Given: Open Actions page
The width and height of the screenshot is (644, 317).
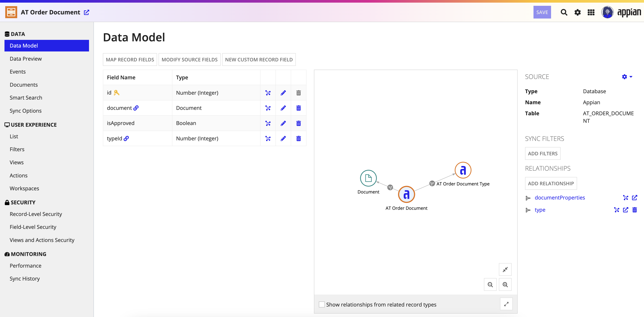Looking at the screenshot, I should 19,176.
